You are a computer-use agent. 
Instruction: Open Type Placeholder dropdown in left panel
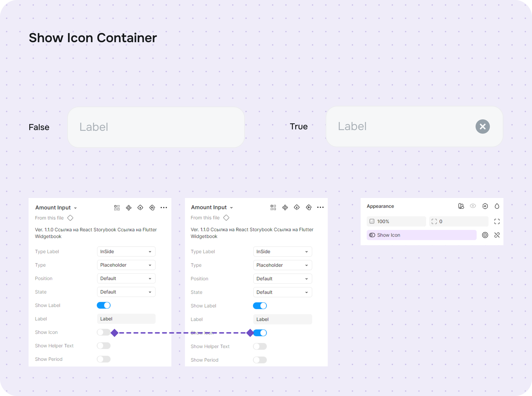point(126,265)
